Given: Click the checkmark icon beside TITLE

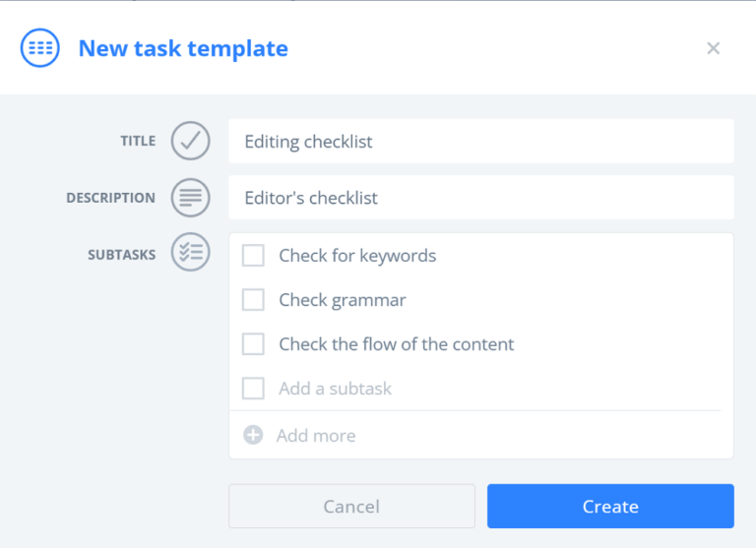Looking at the screenshot, I should (190, 141).
